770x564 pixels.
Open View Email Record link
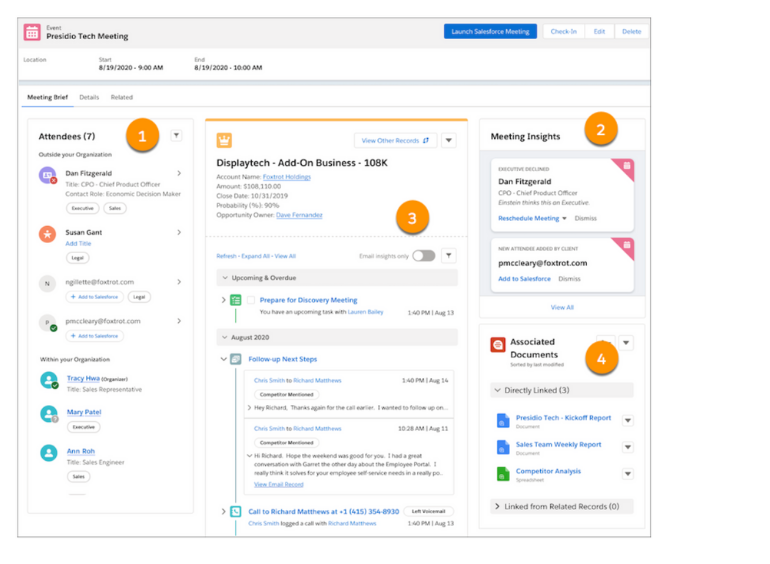(278, 484)
